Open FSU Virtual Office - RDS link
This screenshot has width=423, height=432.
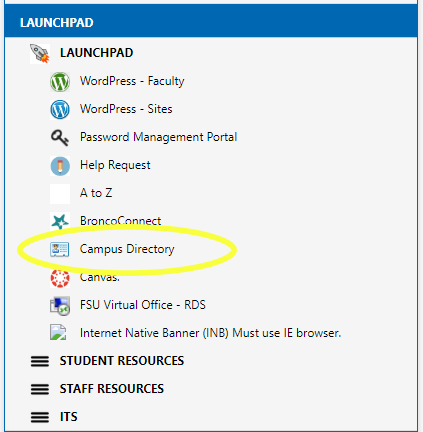tap(143, 305)
